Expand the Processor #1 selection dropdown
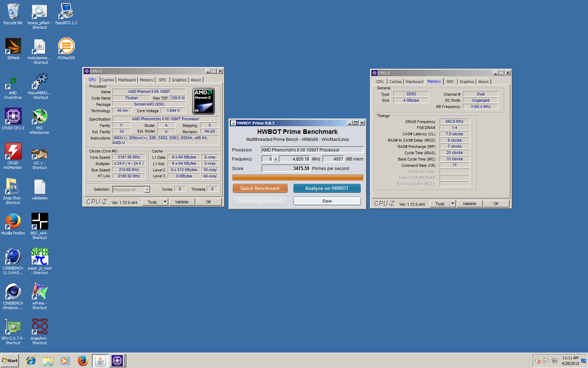Viewport: 588px width, 368px height. tap(147, 190)
